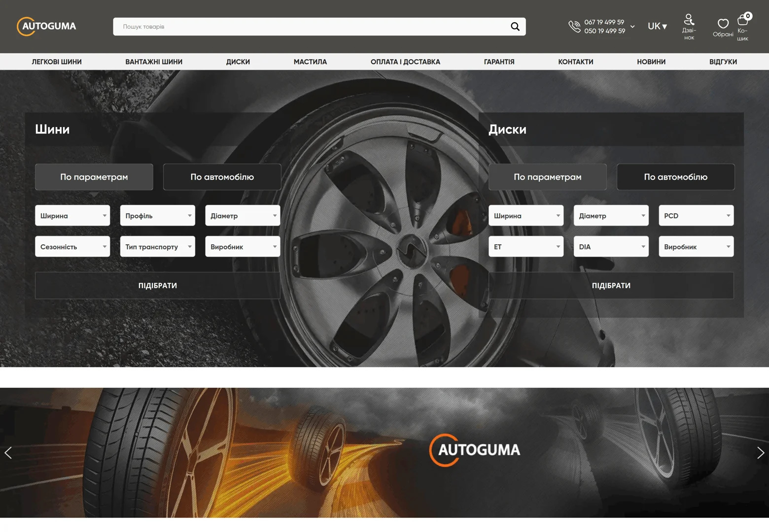Open Новини page
This screenshot has height=532, width=769.
coord(651,62)
